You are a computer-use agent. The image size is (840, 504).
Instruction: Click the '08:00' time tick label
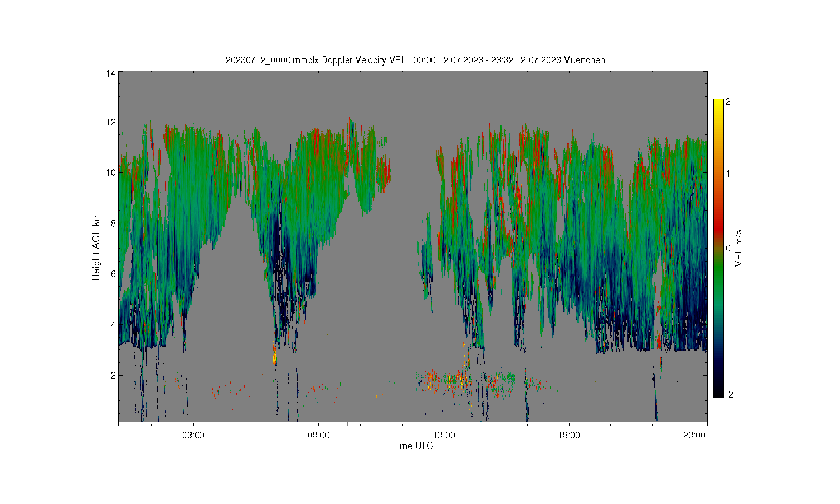coord(319,435)
